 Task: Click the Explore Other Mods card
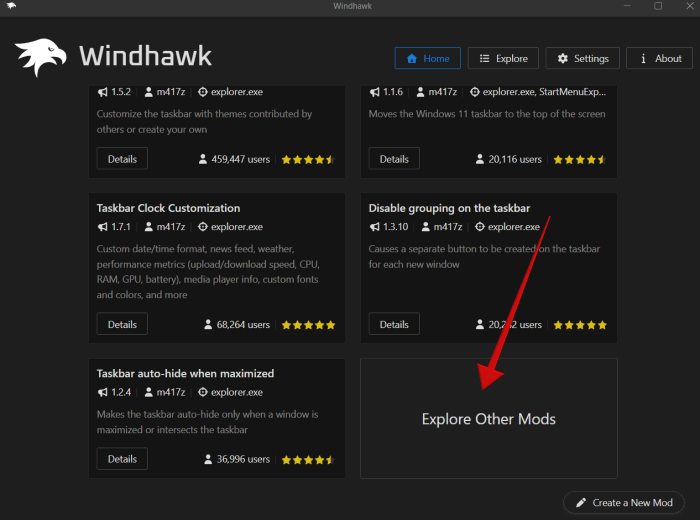[x=489, y=418]
